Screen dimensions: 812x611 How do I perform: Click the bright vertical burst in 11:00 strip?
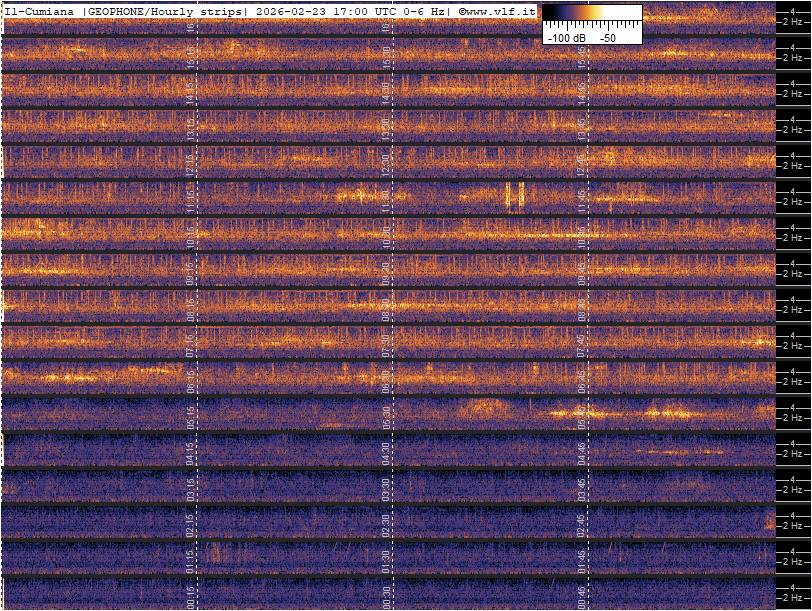tap(514, 196)
